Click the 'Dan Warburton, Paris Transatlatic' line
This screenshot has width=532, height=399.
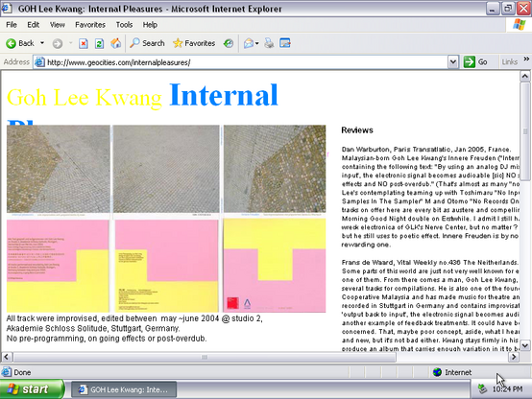[426, 150]
